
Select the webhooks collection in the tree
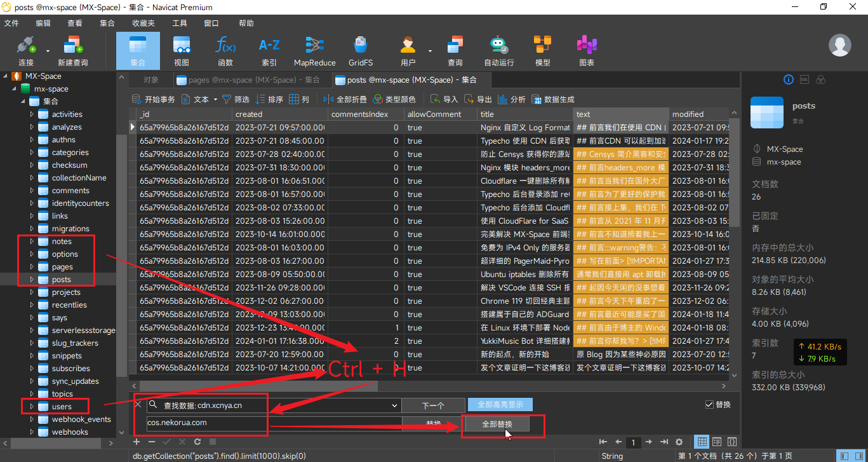70,432
